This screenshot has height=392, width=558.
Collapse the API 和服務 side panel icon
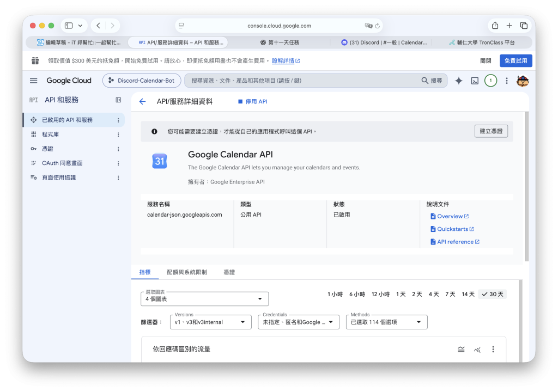[x=118, y=100]
